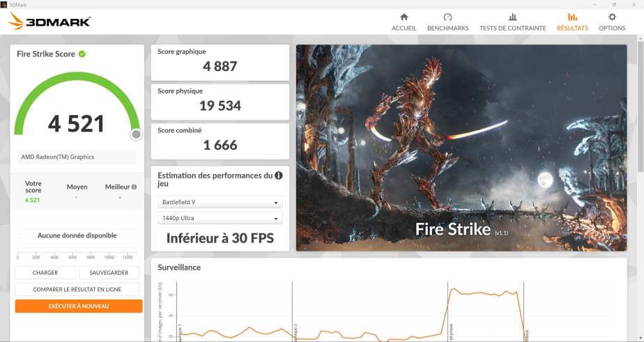The height and width of the screenshot is (342, 644).
Task: Open Options via the gear icon
Action: tap(612, 17)
